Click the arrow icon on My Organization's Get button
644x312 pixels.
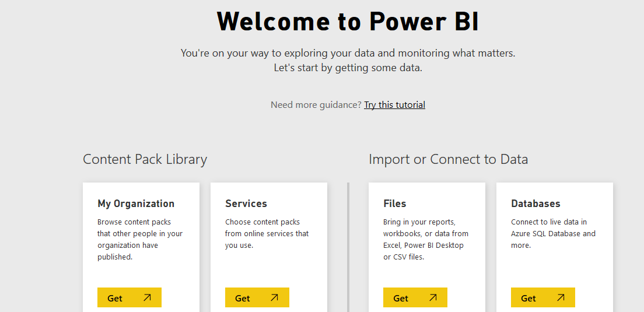click(x=147, y=297)
